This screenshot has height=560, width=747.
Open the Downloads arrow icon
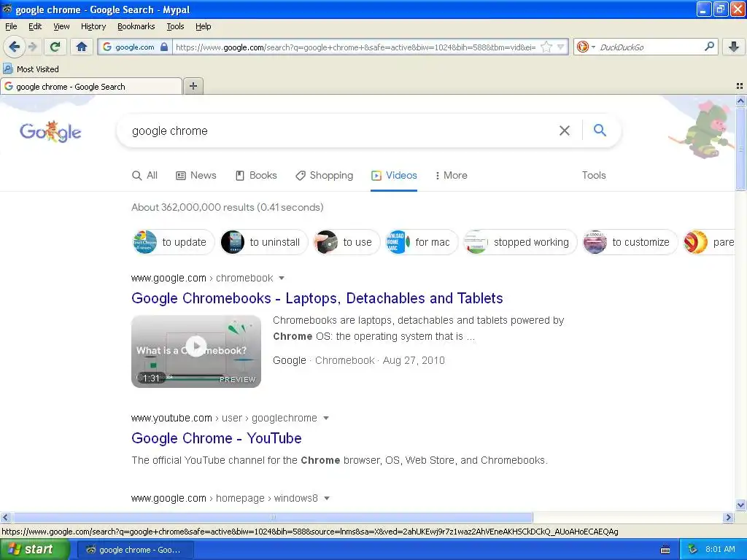coord(734,47)
